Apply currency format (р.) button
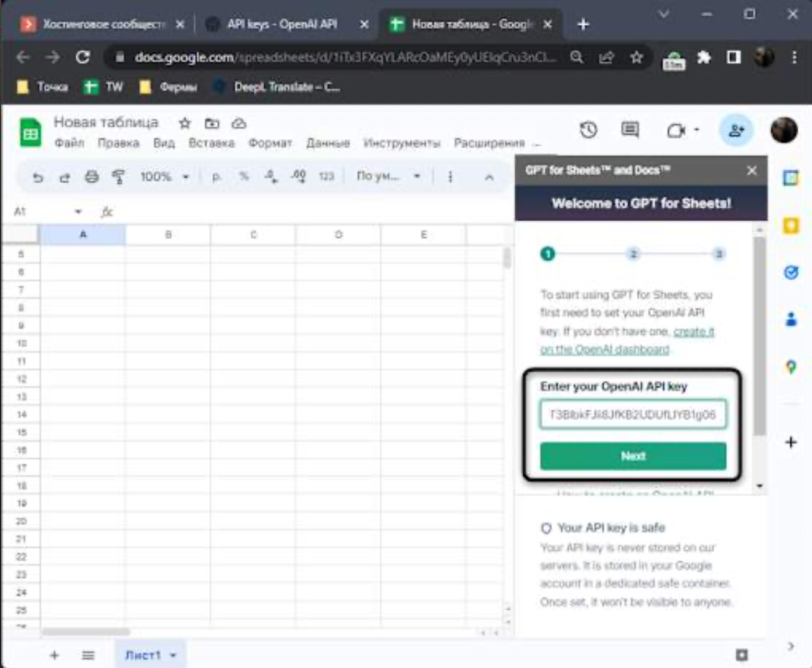Image resolution: width=812 pixels, height=668 pixels. [216, 177]
